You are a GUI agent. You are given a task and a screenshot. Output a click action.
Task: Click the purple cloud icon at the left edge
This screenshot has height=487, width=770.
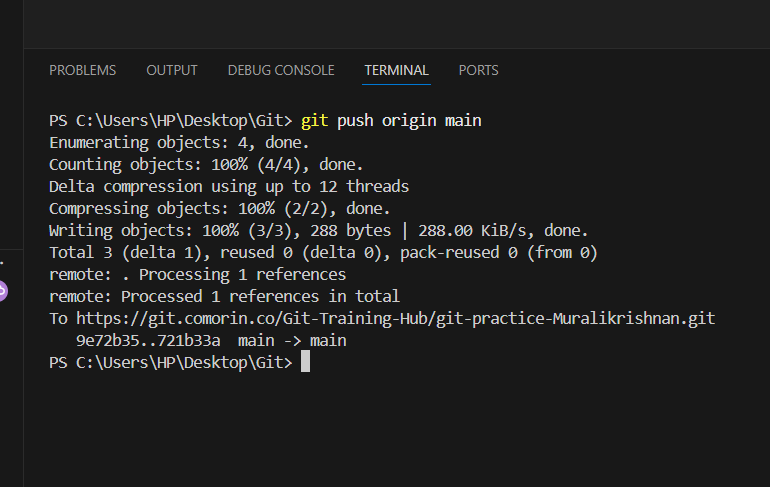pyautogui.click(x=3, y=291)
